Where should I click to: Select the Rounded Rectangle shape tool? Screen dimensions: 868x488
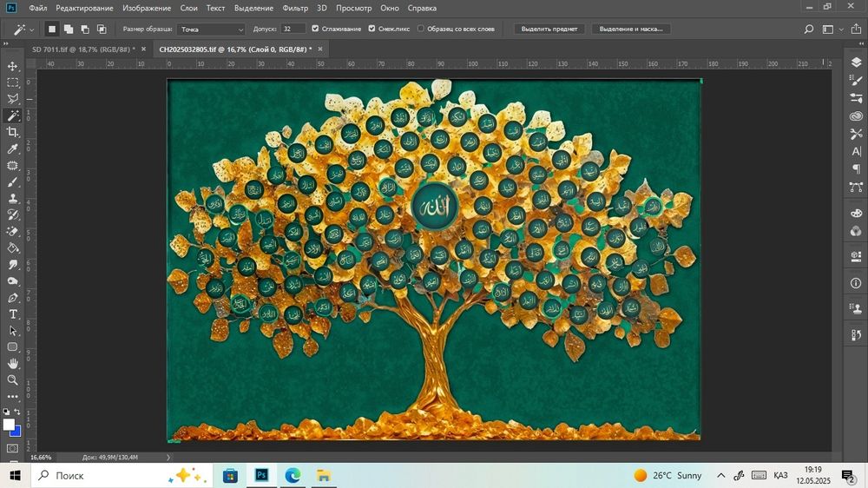(x=12, y=346)
